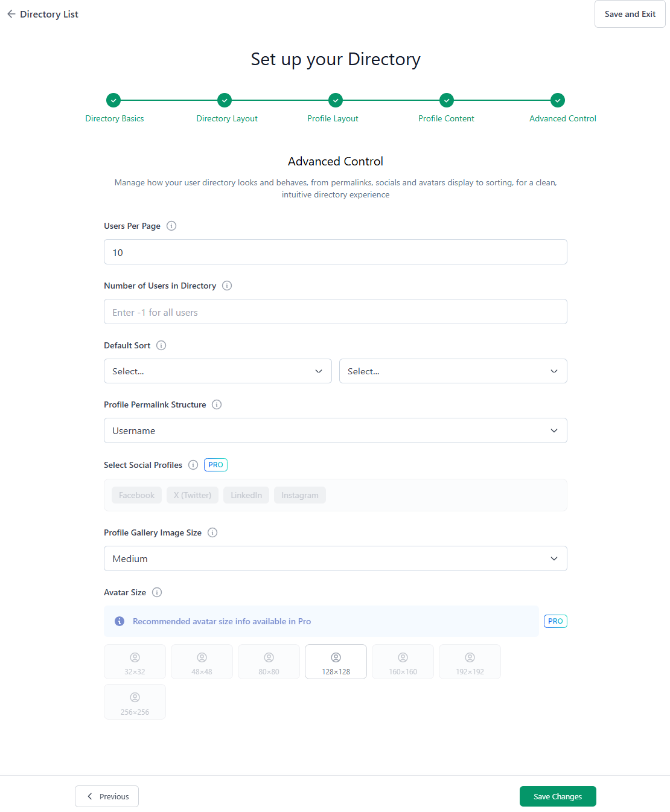Click info icon next to Number of Users
This screenshot has width=670, height=812.
point(227,286)
